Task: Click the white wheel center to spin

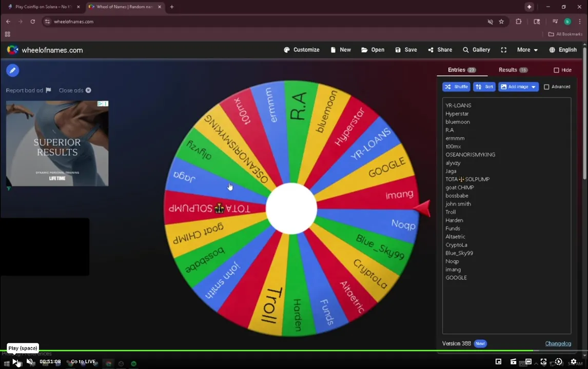Action: (291, 209)
